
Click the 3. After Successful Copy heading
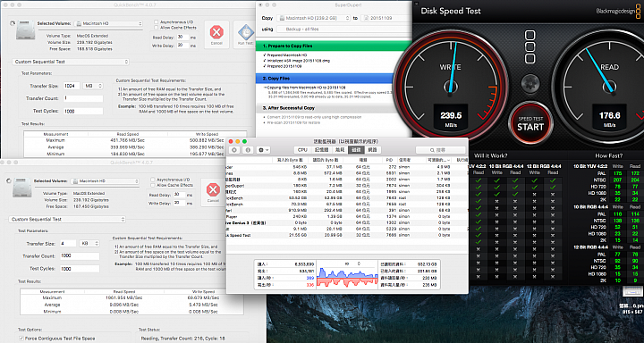[x=289, y=108]
